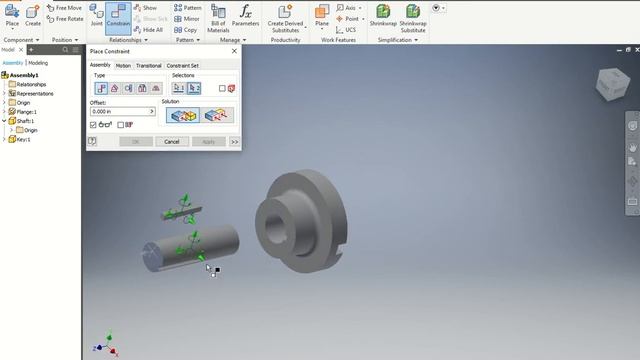Viewport: 640px width, 360px height.
Task: Click the Create component tool
Action: pos(33,16)
